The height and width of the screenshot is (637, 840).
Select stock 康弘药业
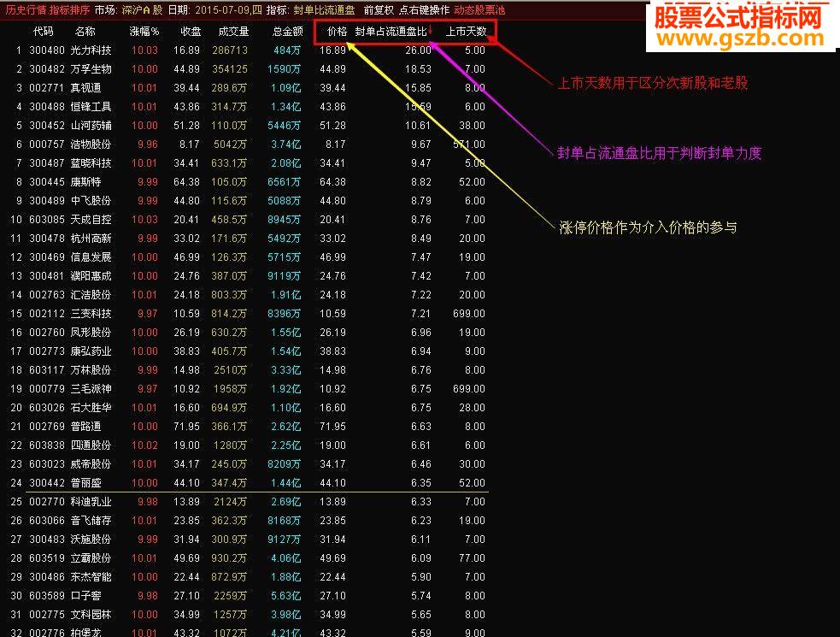pos(91,351)
